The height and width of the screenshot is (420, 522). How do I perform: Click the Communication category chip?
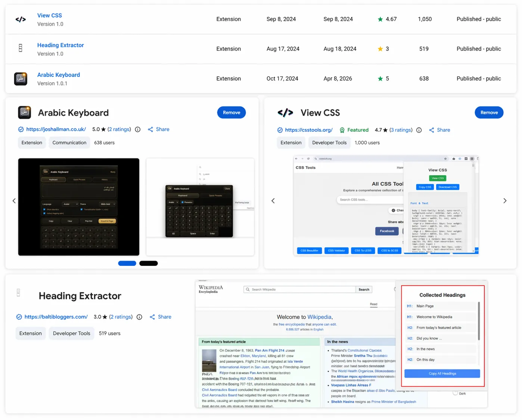tap(69, 143)
